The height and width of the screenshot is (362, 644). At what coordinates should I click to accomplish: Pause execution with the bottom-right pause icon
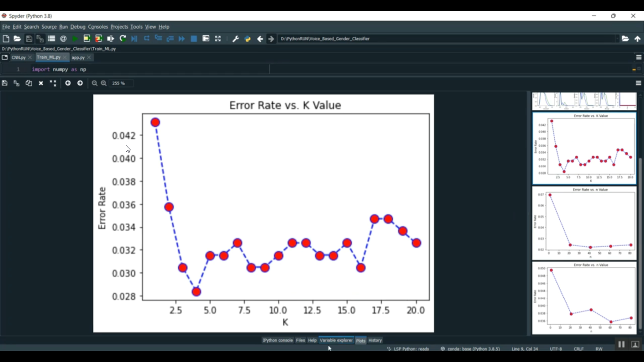[x=621, y=344]
